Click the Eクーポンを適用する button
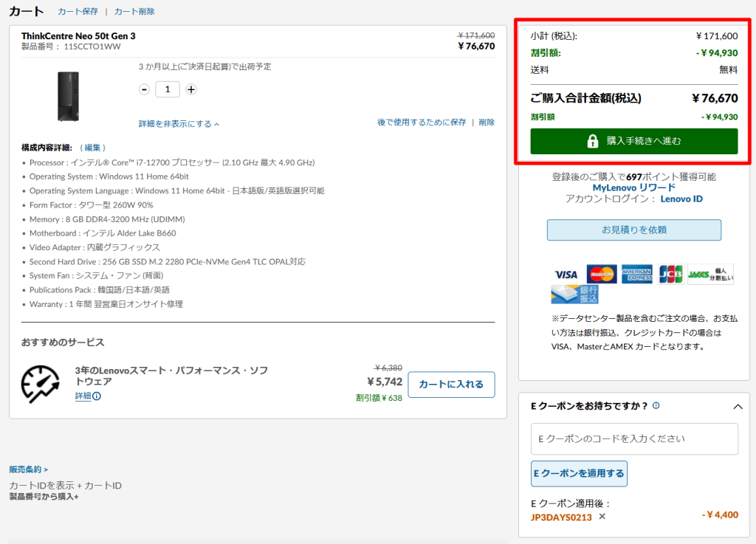This screenshot has height=544, width=756. click(x=579, y=474)
